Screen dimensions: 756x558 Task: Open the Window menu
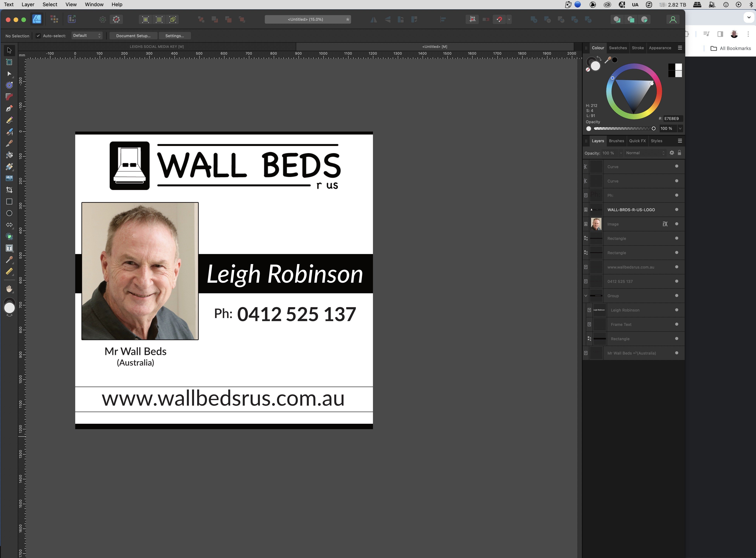(94, 4)
